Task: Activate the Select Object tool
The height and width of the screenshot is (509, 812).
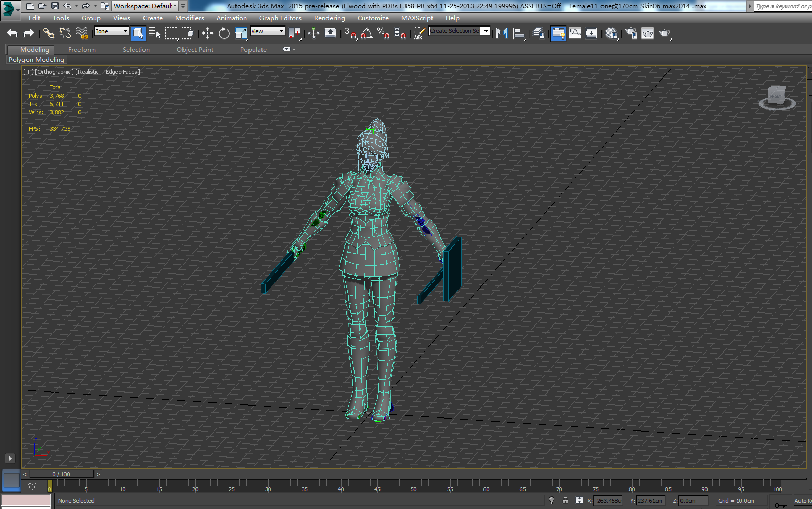Action: 138,33
